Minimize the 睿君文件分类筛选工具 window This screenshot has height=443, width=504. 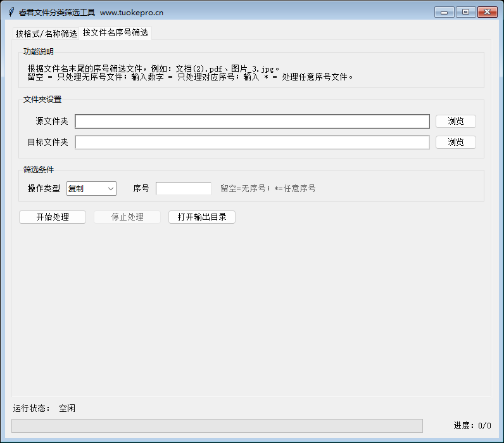click(x=444, y=12)
